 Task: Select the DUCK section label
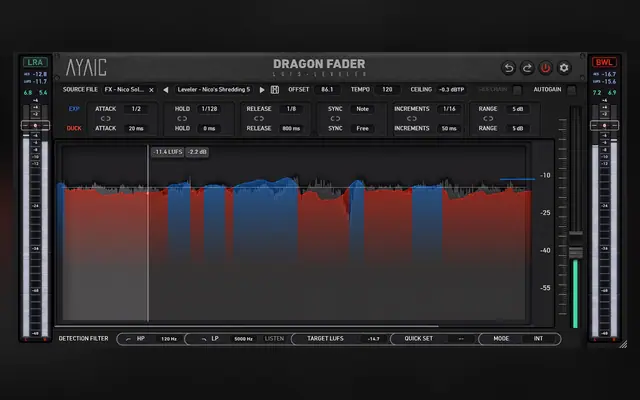[74, 128]
